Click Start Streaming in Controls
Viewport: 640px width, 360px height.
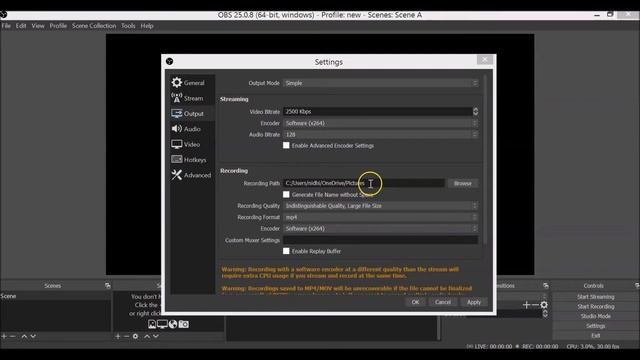click(596, 297)
